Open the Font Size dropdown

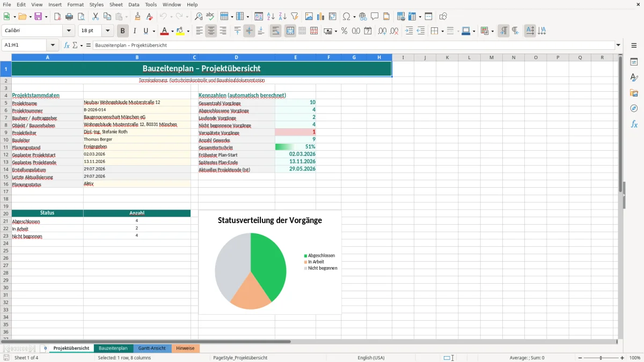(x=107, y=31)
